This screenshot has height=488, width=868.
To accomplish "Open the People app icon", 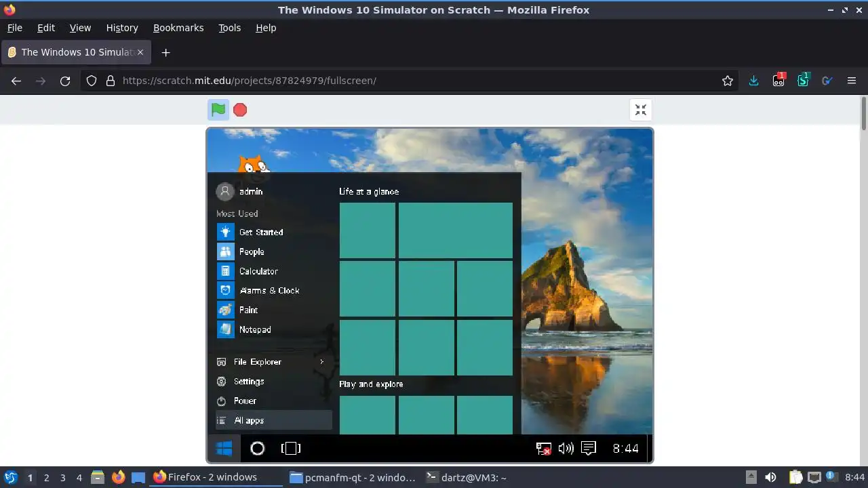I will tap(225, 251).
